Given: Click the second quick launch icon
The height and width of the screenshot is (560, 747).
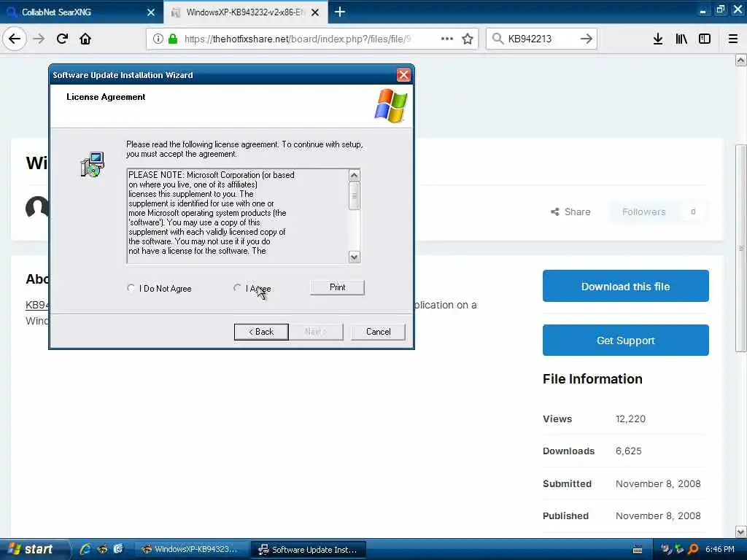Looking at the screenshot, I should click(x=102, y=549).
